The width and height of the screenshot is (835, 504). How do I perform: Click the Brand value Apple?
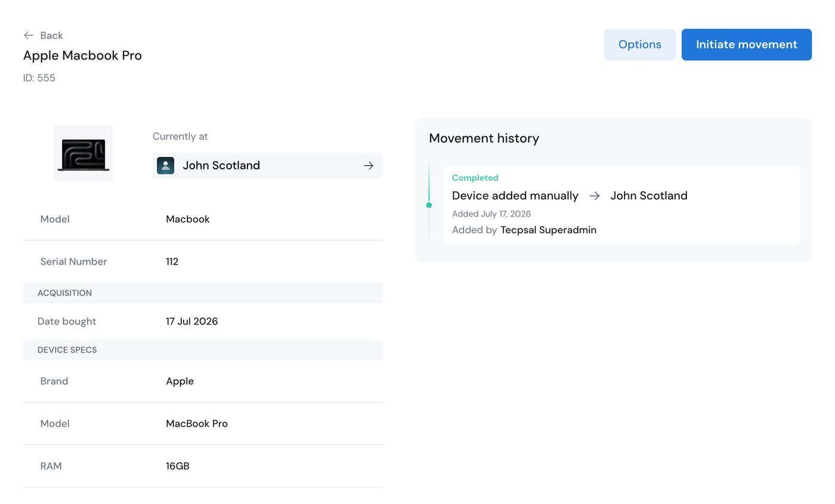pos(180,381)
